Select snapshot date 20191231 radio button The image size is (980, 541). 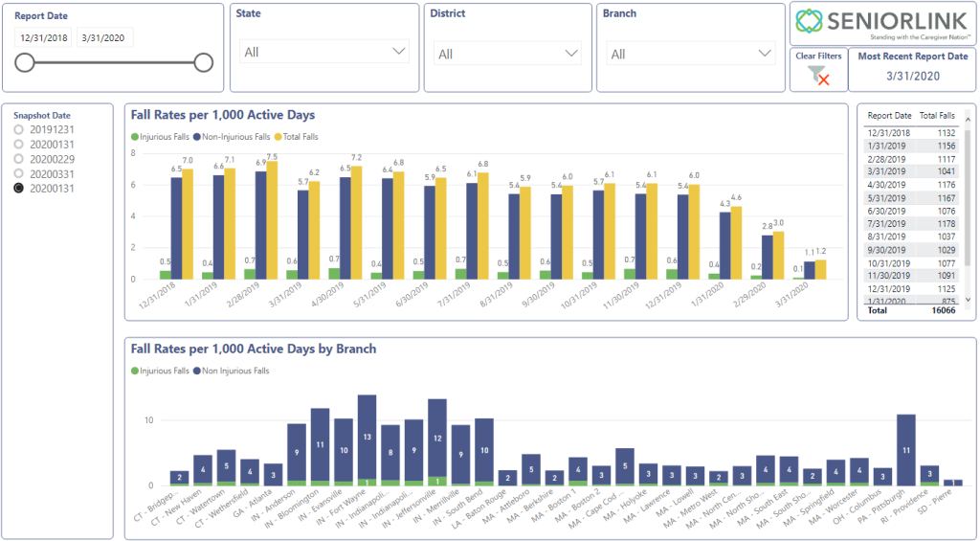point(19,129)
